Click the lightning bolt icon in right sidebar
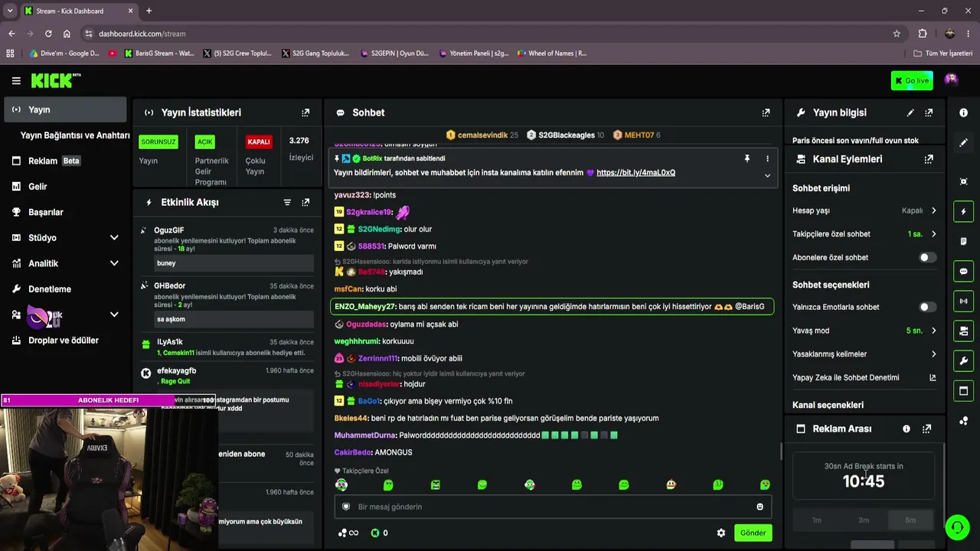980x551 pixels. point(963,211)
